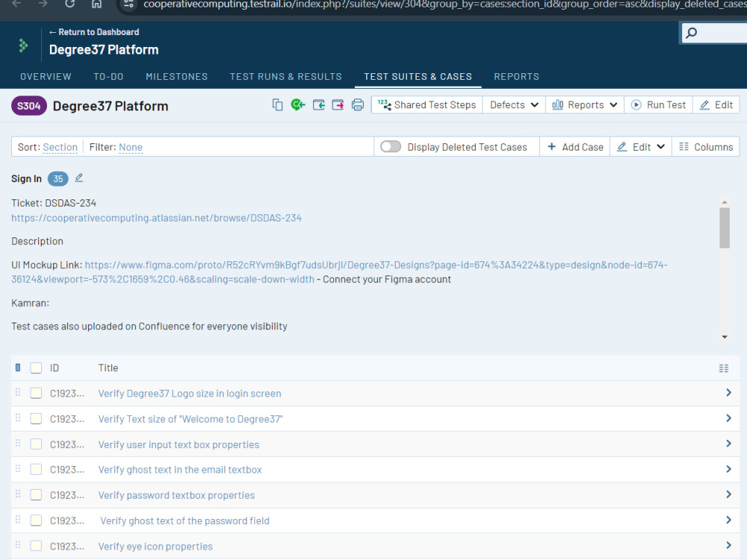747x560 pixels.
Task: Click drag handle of password textbox properties row
Action: click(18, 494)
